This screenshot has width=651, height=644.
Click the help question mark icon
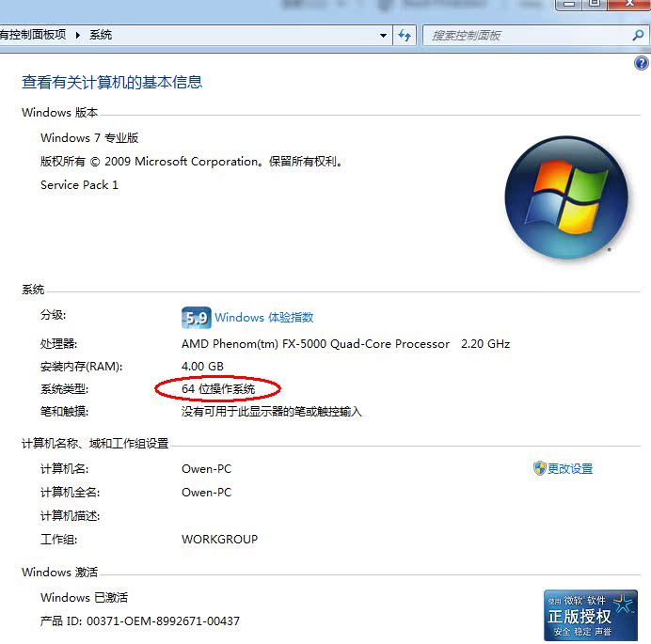[x=642, y=63]
